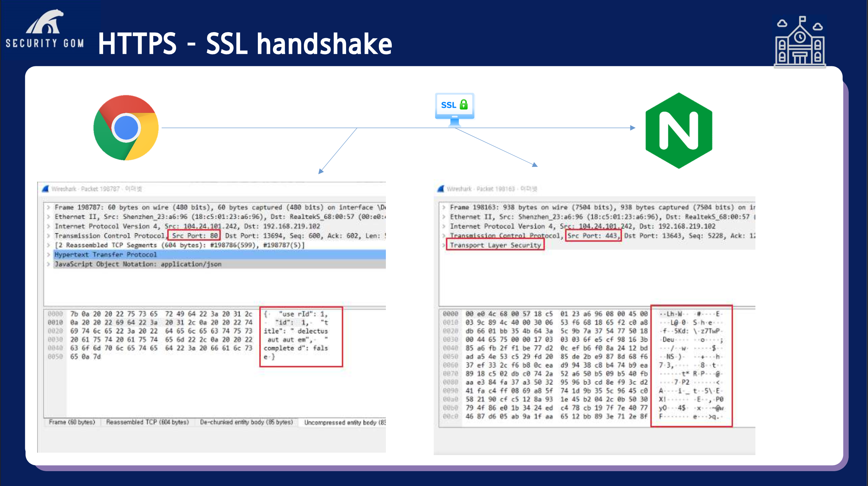Expand Hypertext Transfer Protocol row
This screenshot has width=868, height=486.
coord(48,255)
